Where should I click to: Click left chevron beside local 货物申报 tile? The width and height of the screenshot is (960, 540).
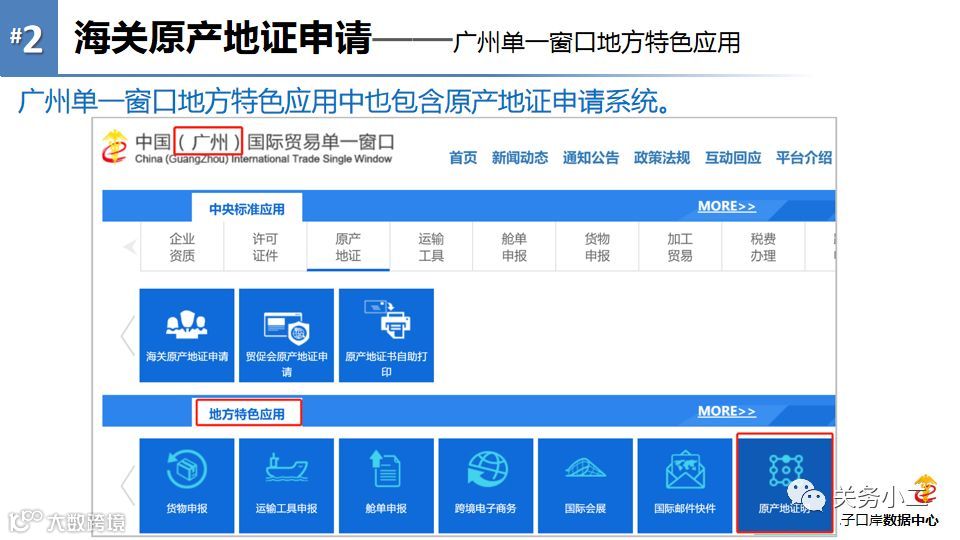pos(127,486)
